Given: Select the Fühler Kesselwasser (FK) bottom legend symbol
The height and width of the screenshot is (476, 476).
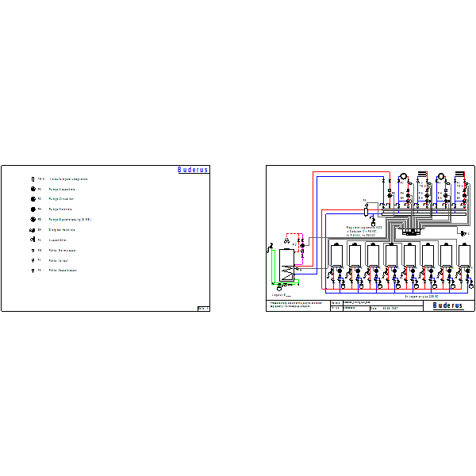Looking at the screenshot, I should coord(33,271).
